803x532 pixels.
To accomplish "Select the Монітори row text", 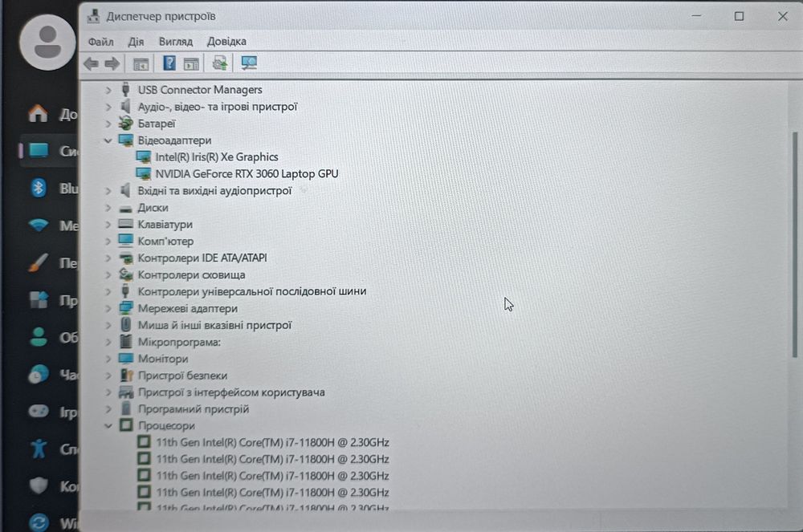I will pyautogui.click(x=163, y=359).
